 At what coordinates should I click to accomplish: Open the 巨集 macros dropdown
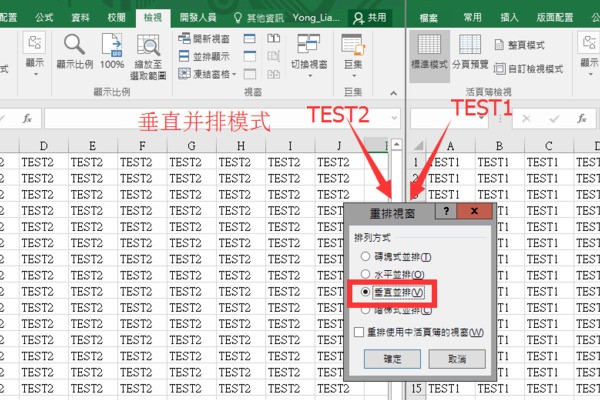coord(351,65)
